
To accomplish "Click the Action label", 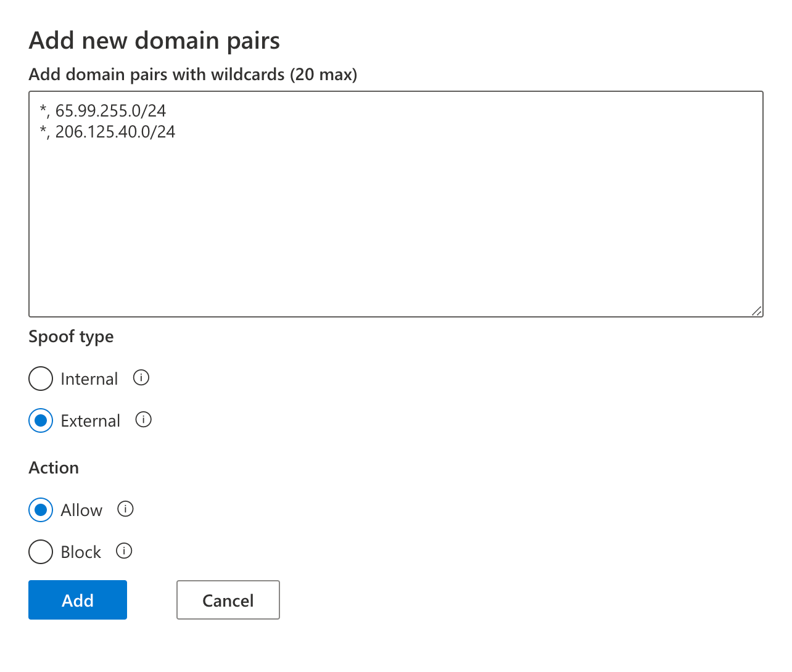I will point(53,467).
